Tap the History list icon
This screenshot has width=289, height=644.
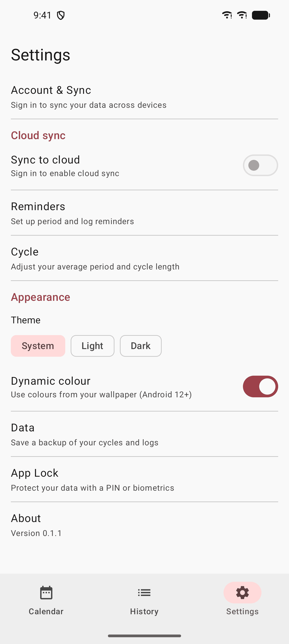point(144,593)
